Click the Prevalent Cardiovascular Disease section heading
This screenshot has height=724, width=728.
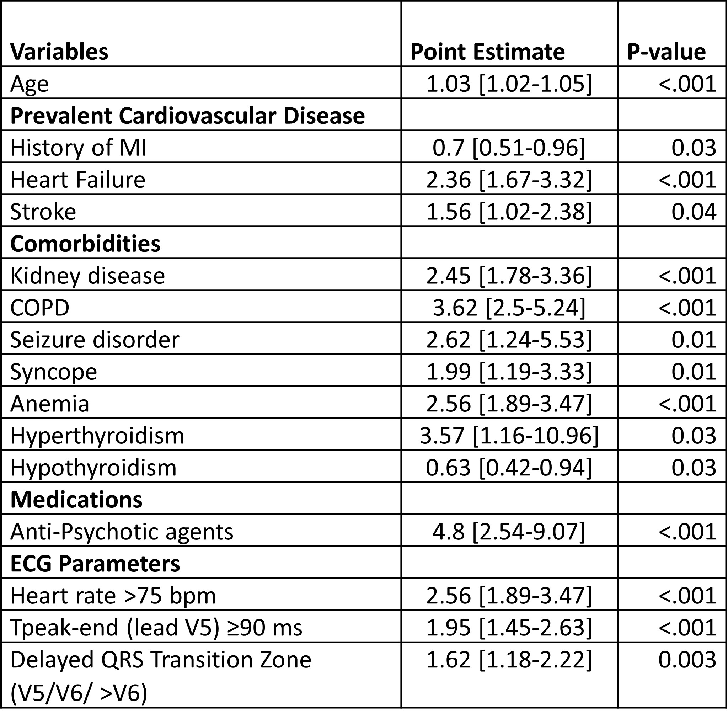pos(187,116)
